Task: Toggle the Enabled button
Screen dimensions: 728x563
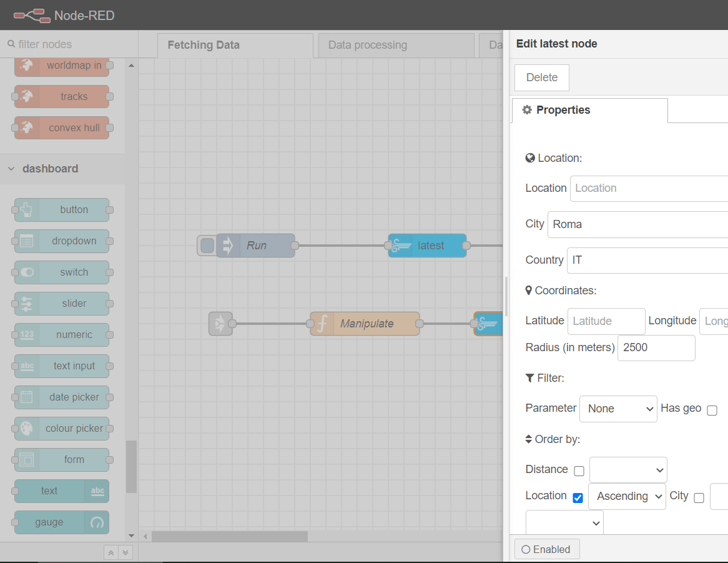Action: pos(546,549)
